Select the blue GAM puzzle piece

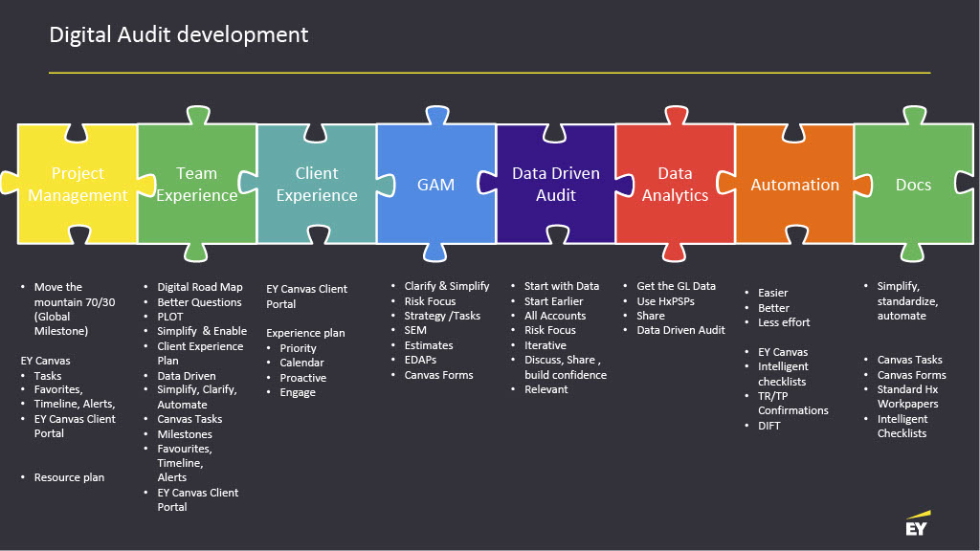click(x=436, y=184)
